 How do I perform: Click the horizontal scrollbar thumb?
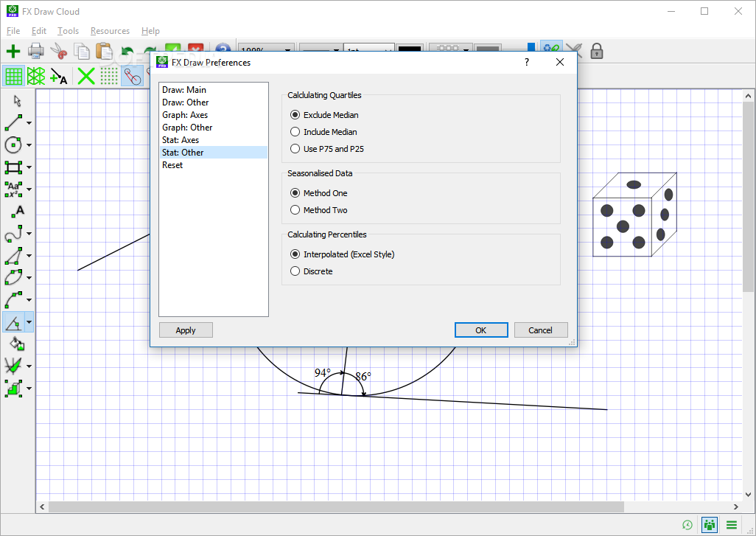(336, 507)
